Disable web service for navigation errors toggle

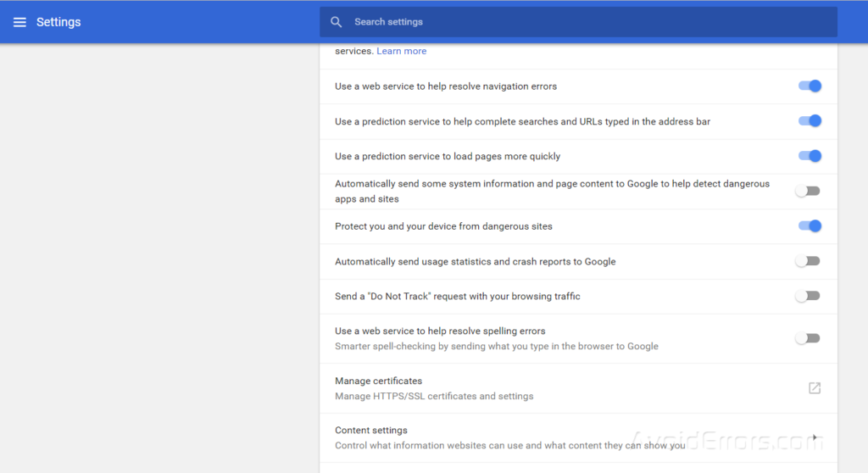[x=809, y=86]
